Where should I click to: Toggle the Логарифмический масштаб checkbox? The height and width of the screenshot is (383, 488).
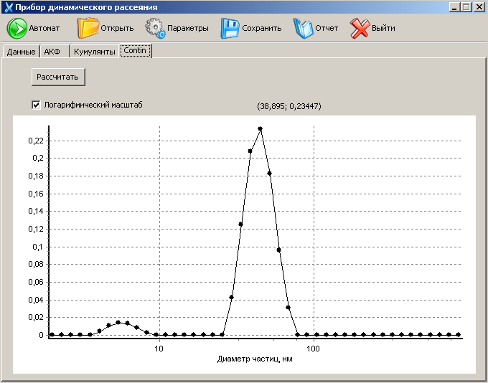(x=36, y=105)
